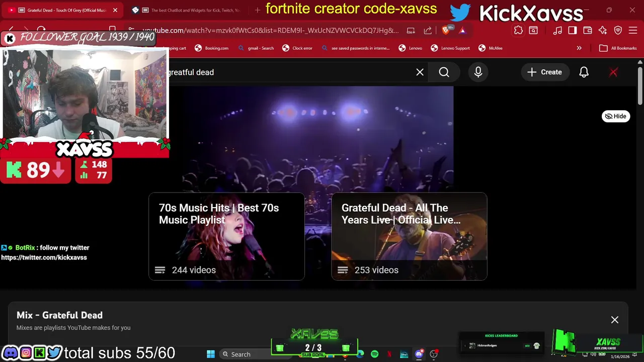
Task: Click the Mix - Grateful Dead heading
Action: pyautogui.click(x=59, y=315)
